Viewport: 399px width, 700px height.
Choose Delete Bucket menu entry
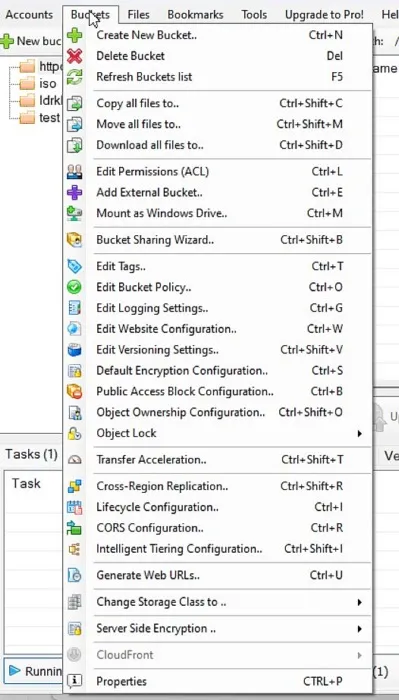218,56
